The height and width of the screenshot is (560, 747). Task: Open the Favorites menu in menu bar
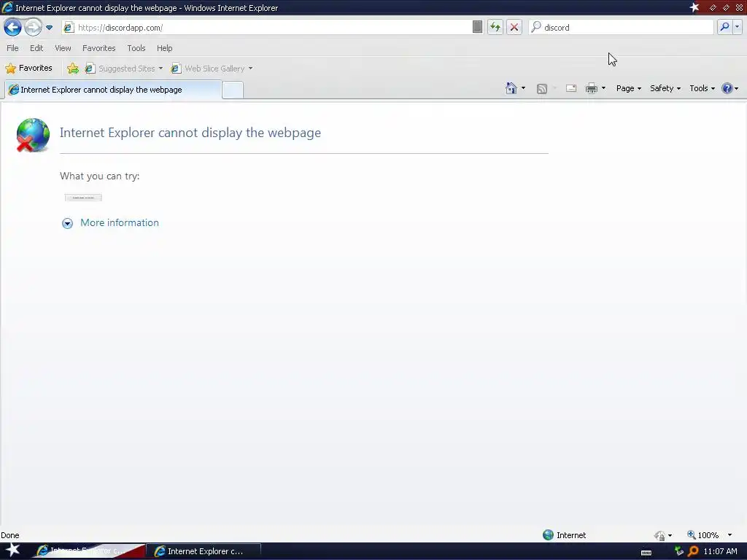pos(98,48)
